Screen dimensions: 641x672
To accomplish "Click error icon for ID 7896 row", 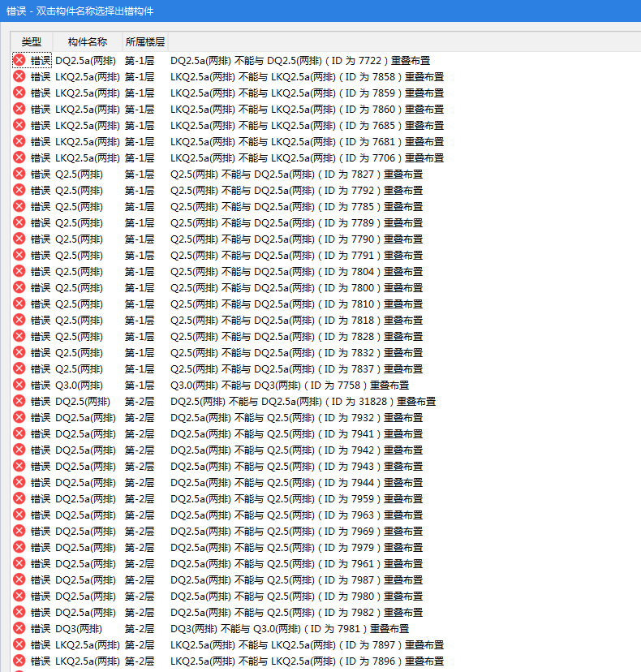I will pyautogui.click(x=19, y=661).
